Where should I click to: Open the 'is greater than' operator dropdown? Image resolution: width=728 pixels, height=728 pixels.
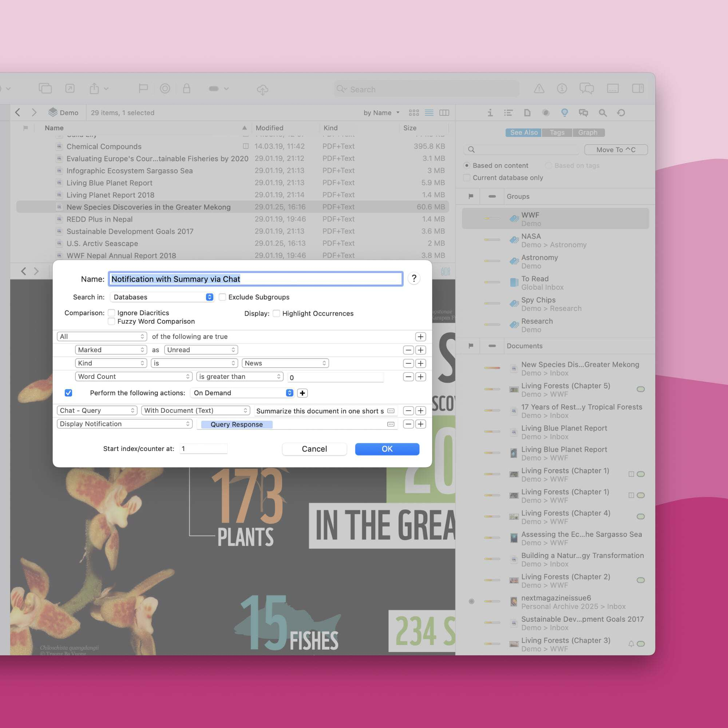pos(240,376)
